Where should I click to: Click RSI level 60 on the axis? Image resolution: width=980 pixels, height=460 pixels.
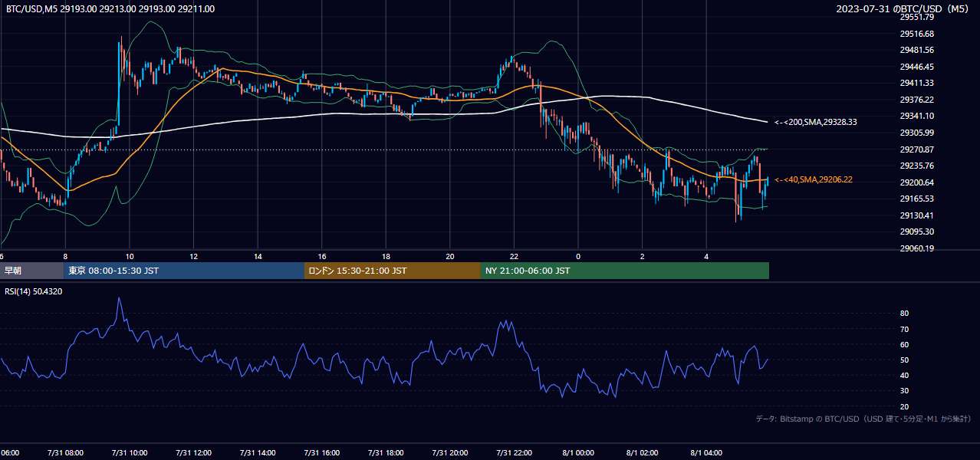click(x=904, y=344)
